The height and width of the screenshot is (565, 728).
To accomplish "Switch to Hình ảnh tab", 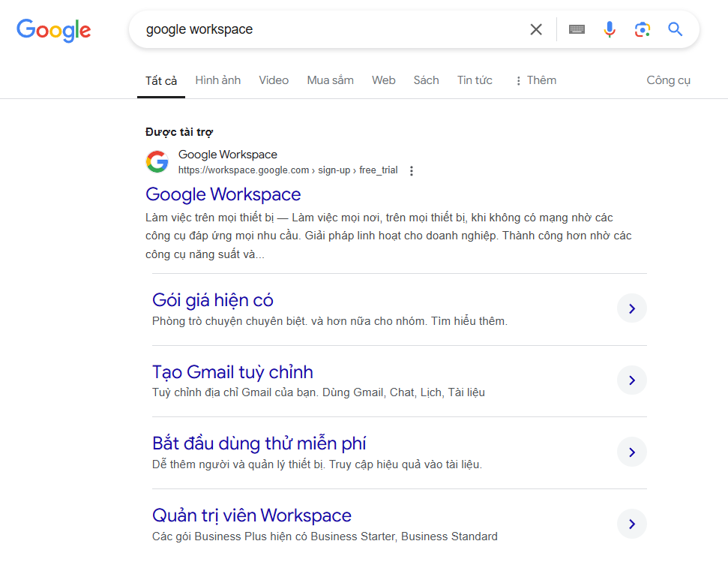I will click(217, 80).
